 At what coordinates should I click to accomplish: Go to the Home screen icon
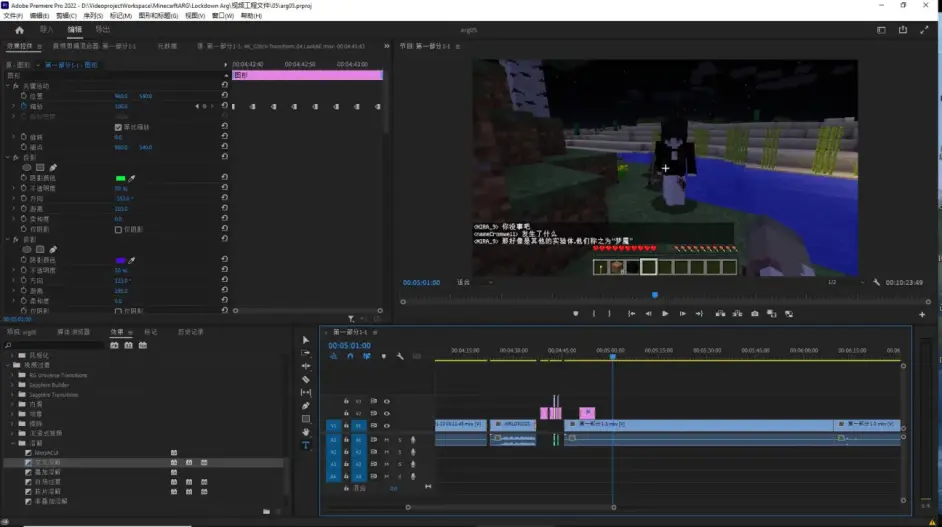[x=19, y=30]
